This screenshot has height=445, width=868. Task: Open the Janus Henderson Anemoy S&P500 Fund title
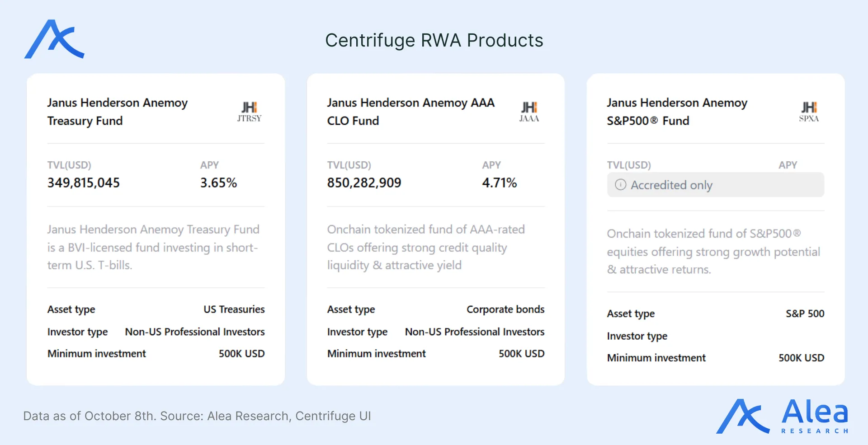tap(677, 112)
